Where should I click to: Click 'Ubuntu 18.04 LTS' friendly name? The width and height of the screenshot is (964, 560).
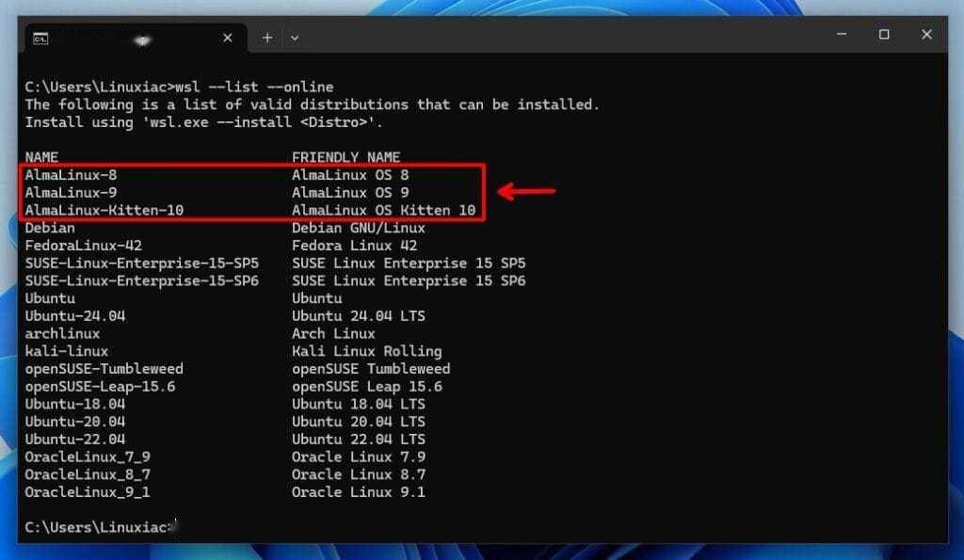click(x=359, y=404)
